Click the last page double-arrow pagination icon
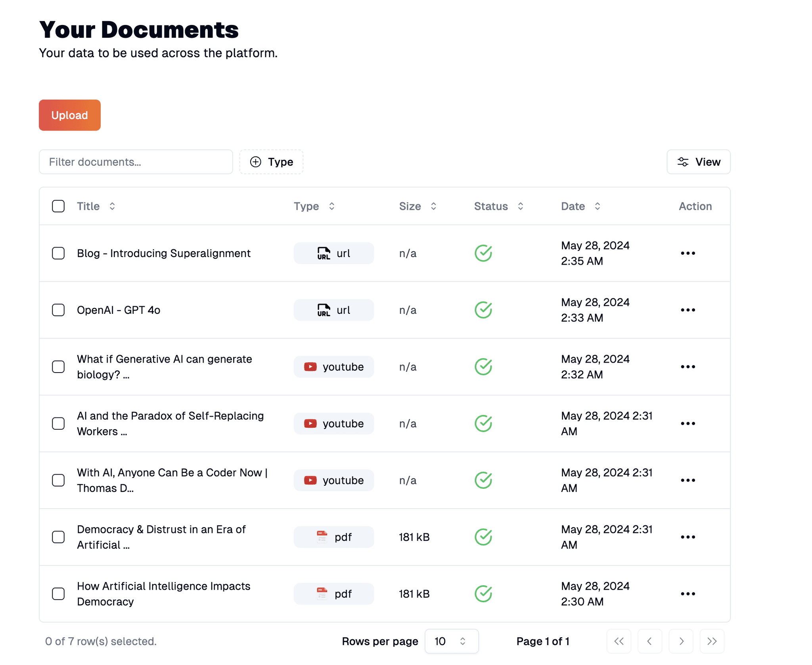This screenshot has width=812, height=665. point(712,641)
